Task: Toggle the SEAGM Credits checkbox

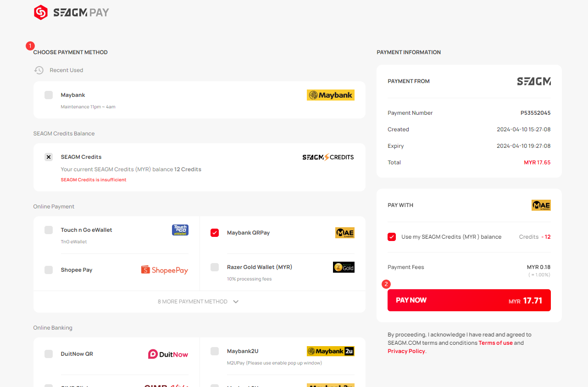Action: click(49, 157)
